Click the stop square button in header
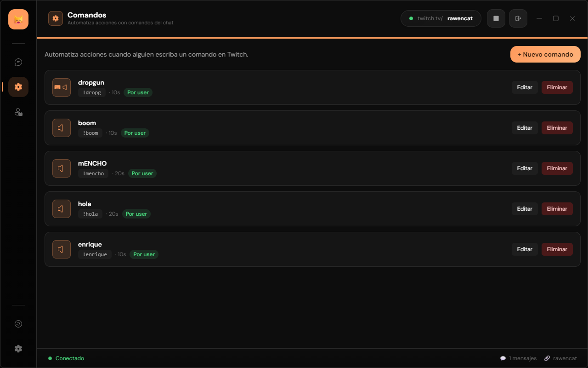588x368 pixels. 496,18
